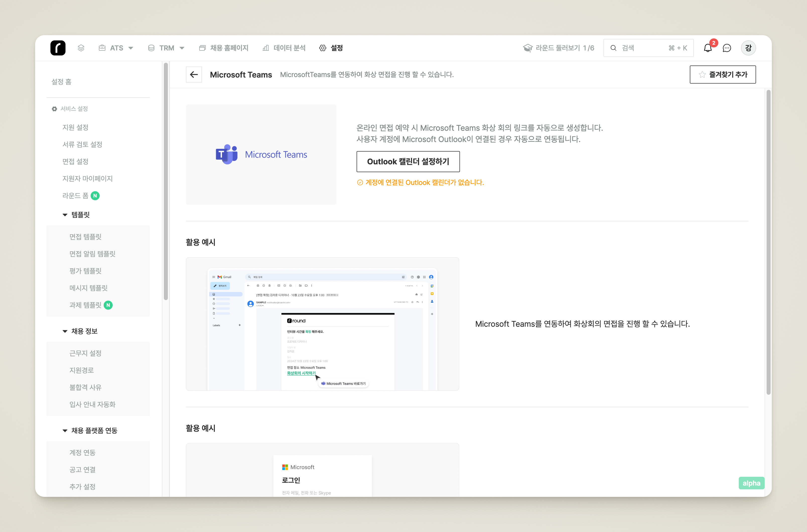The image size is (807, 532).
Task: Open 메시지 템플릿
Action: pyautogui.click(x=88, y=288)
